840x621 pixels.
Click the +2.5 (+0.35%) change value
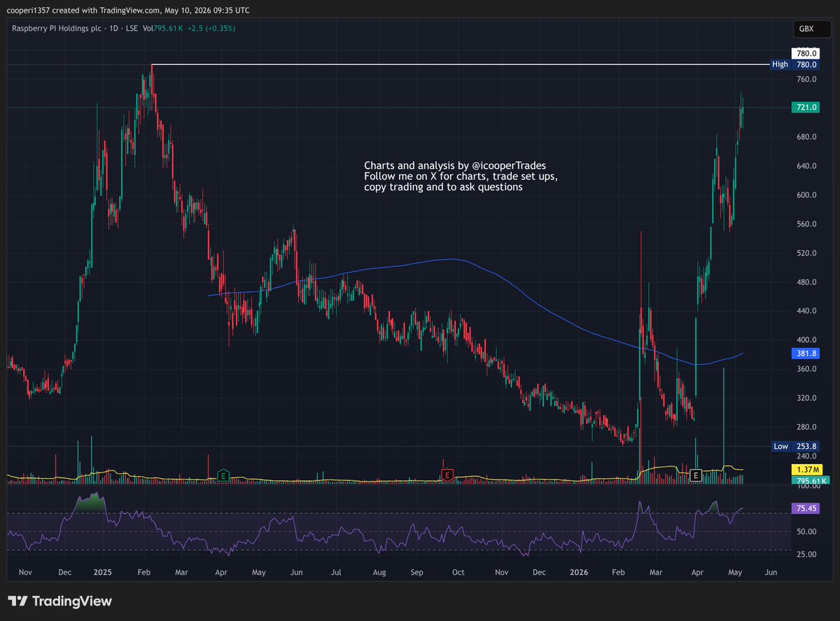tap(210, 28)
